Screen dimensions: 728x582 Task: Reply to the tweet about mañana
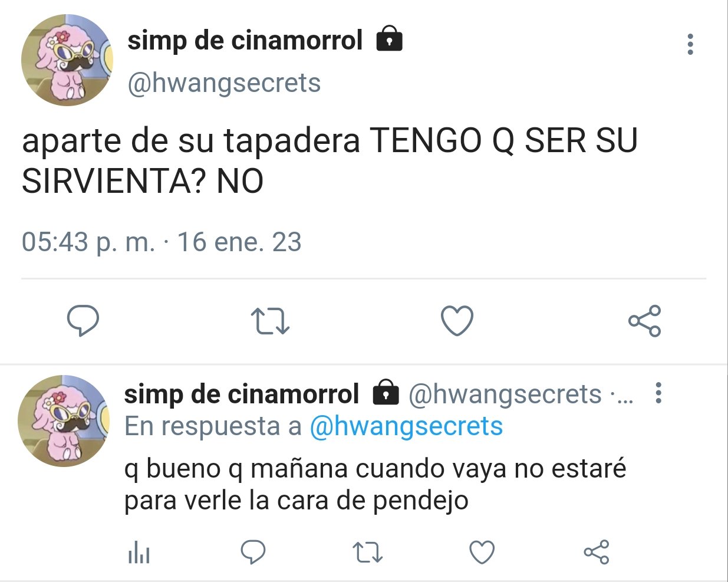(x=253, y=553)
